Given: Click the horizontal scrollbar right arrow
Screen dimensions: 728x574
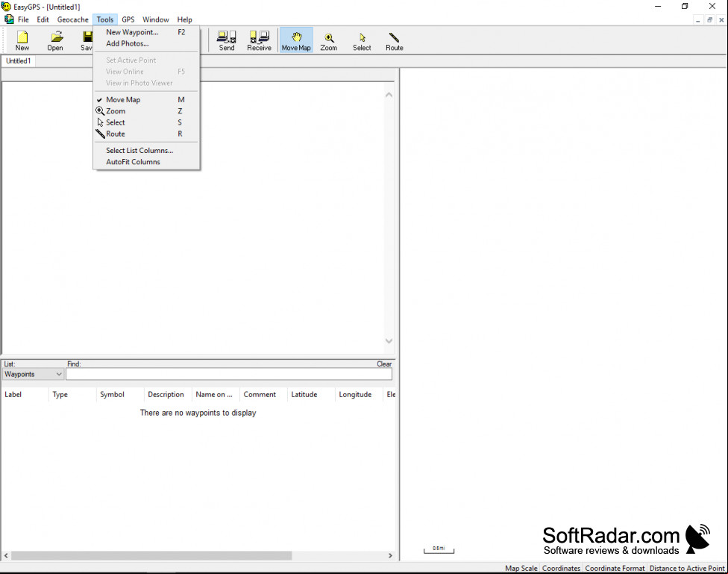Looking at the screenshot, I should (x=390, y=555).
